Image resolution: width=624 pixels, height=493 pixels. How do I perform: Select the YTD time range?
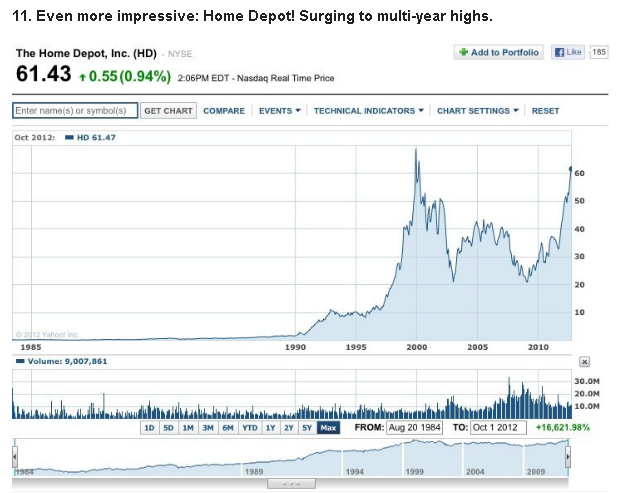tap(250, 428)
